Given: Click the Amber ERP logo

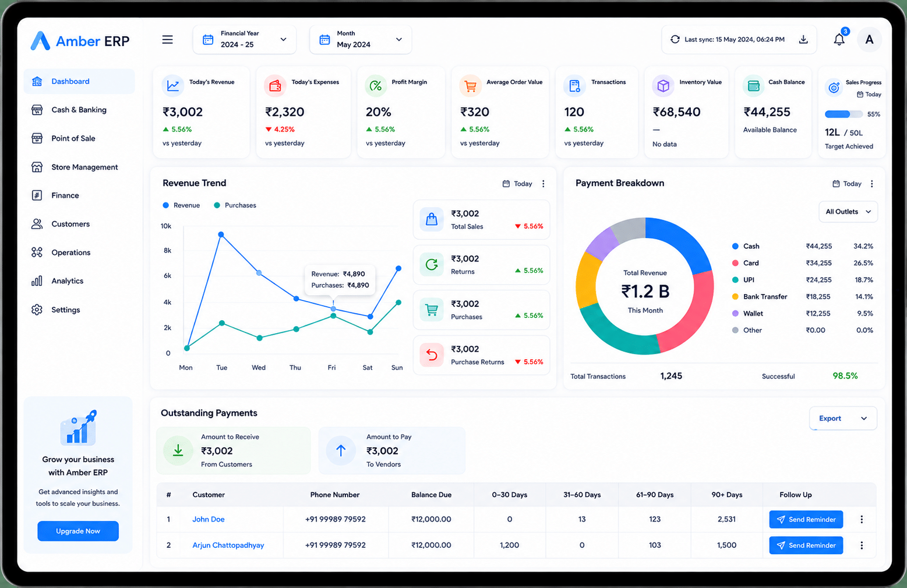Looking at the screenshot, I should (80, 41).
